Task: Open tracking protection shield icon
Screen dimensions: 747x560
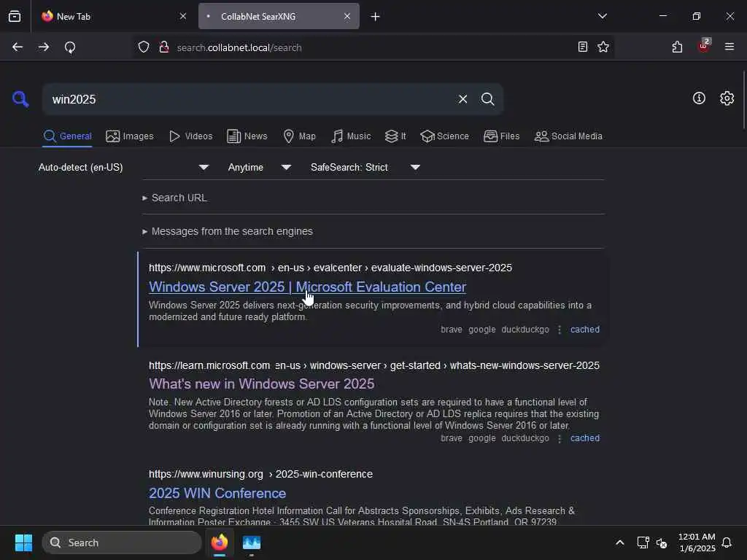Action: click(144, 47)
